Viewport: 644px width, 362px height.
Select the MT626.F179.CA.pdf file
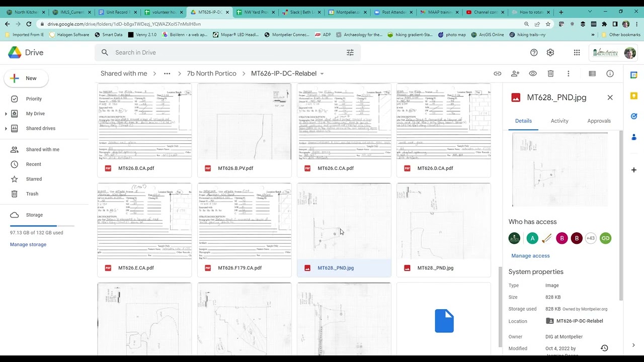click(x=244, y=230)
